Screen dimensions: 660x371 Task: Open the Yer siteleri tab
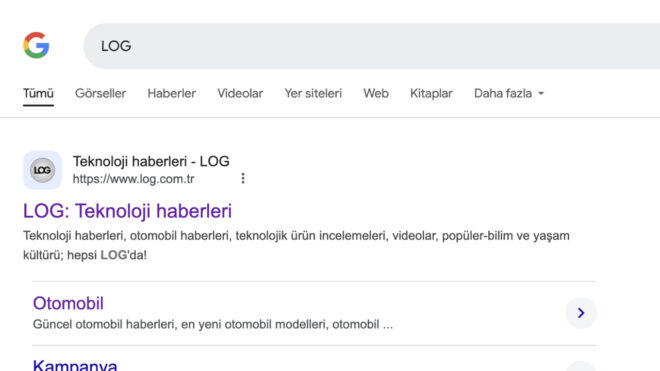coord(313,93)
